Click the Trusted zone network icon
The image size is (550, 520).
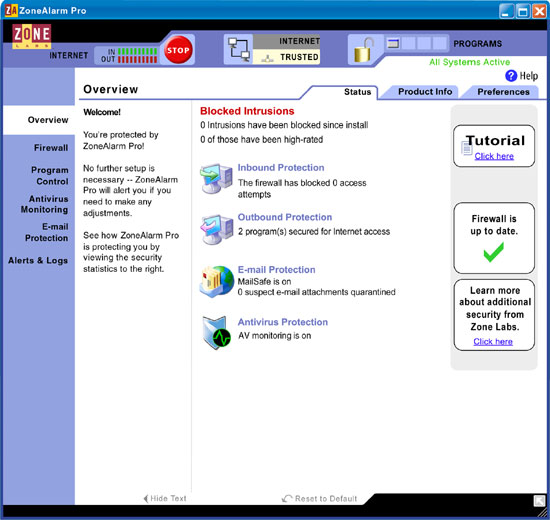tap(267, 58)
